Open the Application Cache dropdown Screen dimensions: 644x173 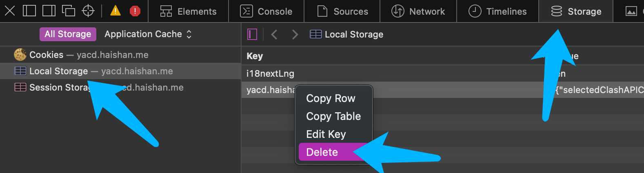148,34
